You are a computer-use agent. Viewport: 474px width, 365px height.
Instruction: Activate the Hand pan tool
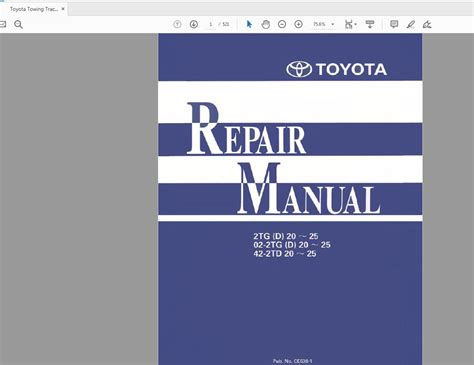pos(266,24)
